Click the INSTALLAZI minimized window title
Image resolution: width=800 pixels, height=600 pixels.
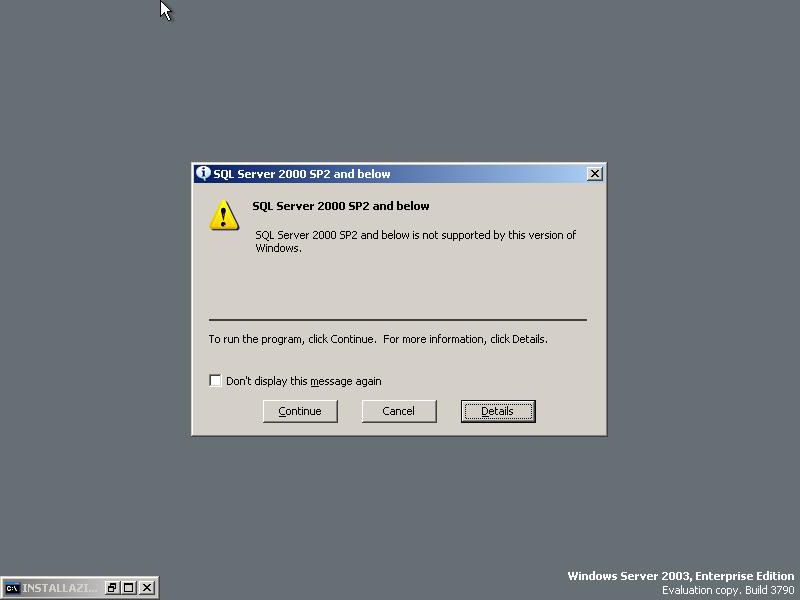pyautogui.click(x=60, y=588)
